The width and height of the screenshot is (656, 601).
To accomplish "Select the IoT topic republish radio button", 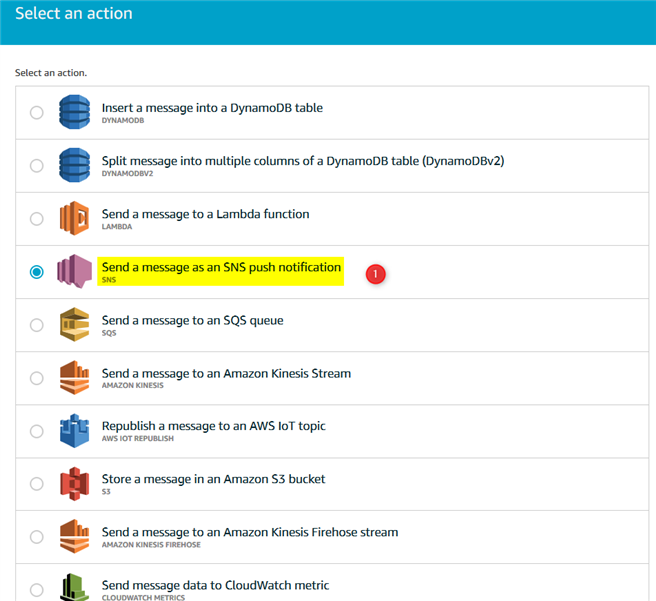I will [x=37, y=431].
